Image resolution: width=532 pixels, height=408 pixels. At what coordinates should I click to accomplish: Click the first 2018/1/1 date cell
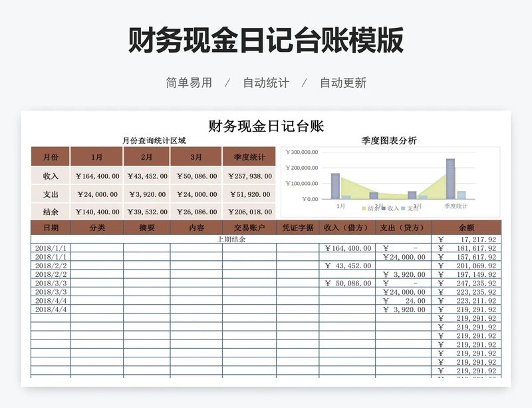coord(51,248)
